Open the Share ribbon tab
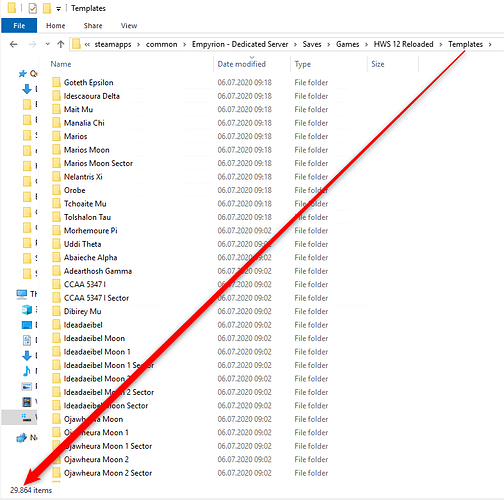The height and width of the screenshot is (500, 504). pyautogui.click(x=93, y=26)
